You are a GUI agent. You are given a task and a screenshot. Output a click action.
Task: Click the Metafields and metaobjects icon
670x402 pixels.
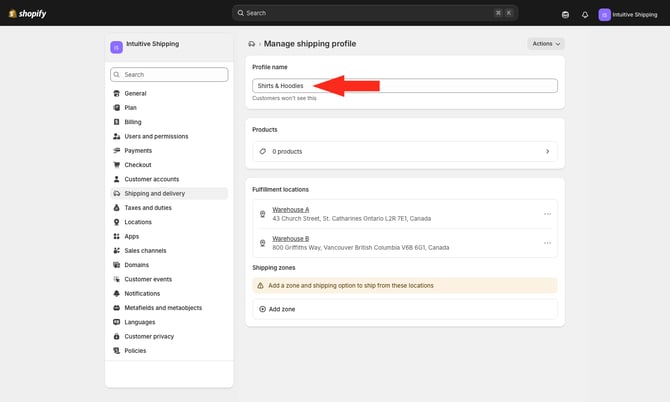click(116, 308)
